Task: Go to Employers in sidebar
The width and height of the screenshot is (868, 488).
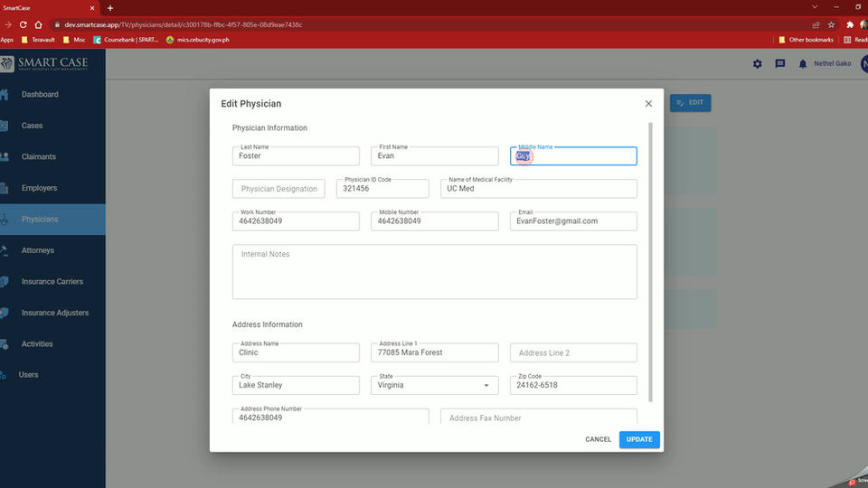Action: 52,188
